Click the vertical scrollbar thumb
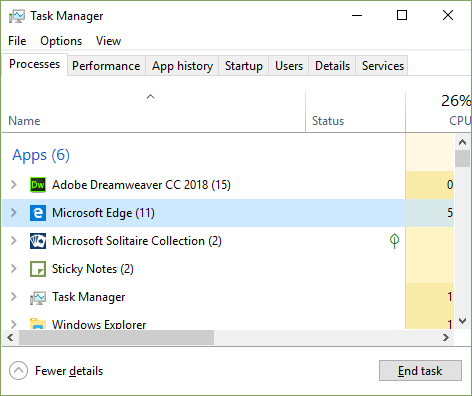 (462, 159)
